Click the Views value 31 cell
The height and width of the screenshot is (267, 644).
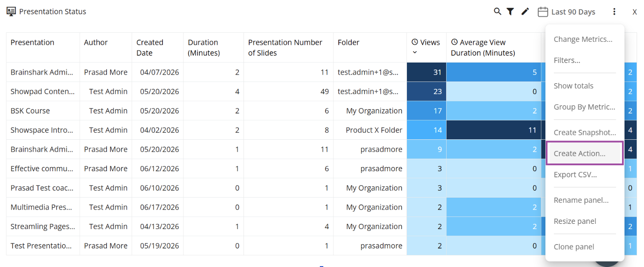pos(426,72)
